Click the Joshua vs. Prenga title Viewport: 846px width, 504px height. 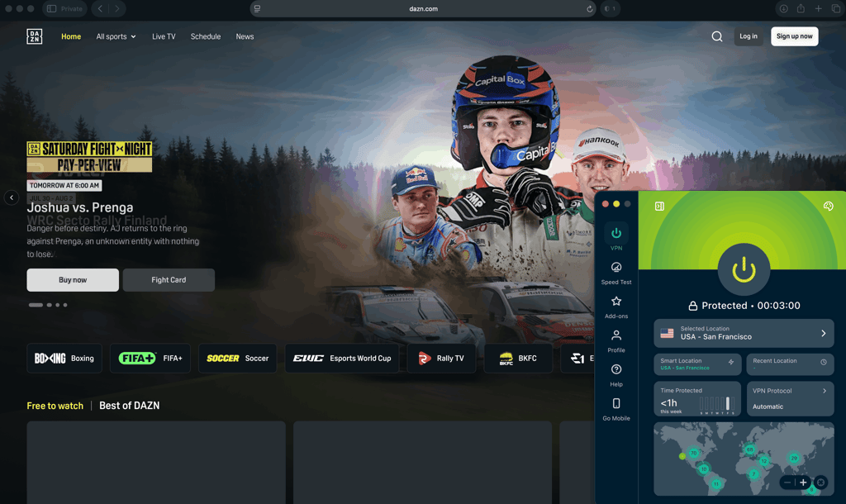coord(80,207)
